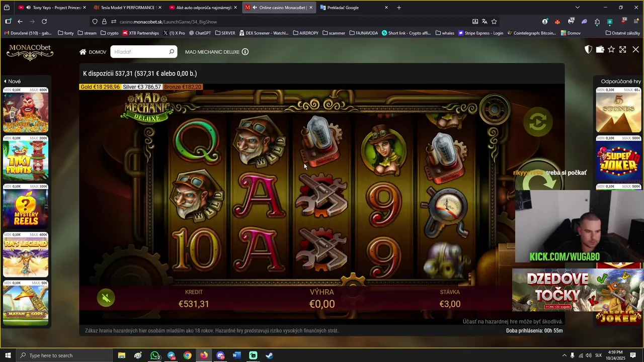Open the responsible gaming shield icon
Viewport: 644px width, 362px height.
[588, 49]
